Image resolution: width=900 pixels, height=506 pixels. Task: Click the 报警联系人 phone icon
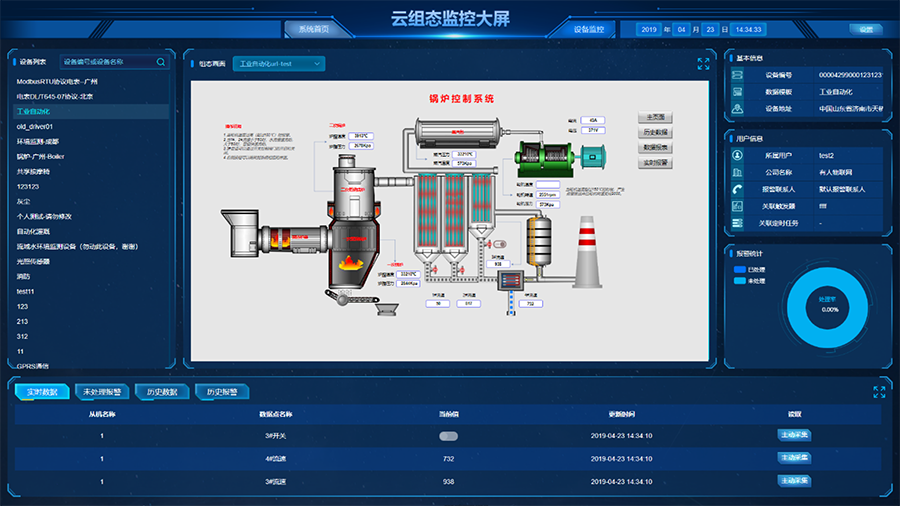point(738,189)
